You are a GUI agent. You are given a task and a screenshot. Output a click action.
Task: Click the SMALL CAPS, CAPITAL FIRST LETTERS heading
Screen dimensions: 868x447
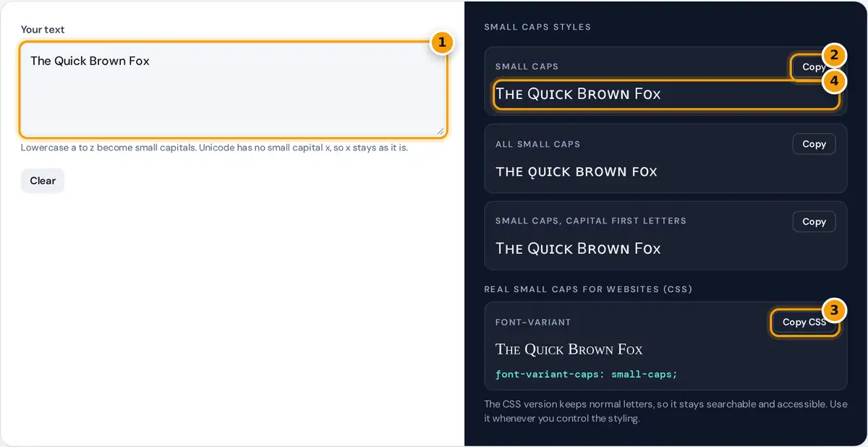pyautogui.click(x=591, y=221)
